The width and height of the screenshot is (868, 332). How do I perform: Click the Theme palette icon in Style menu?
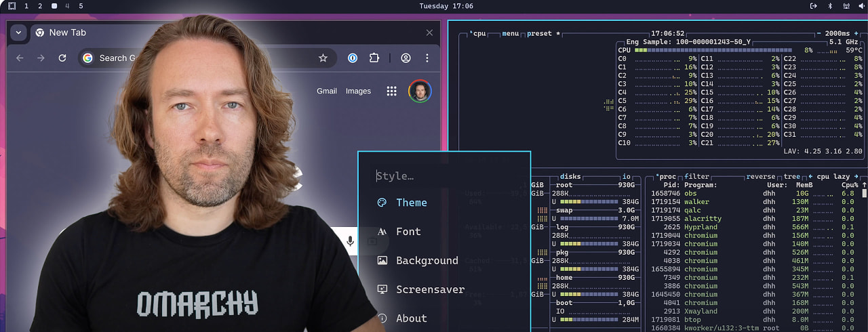pos(382,203)
